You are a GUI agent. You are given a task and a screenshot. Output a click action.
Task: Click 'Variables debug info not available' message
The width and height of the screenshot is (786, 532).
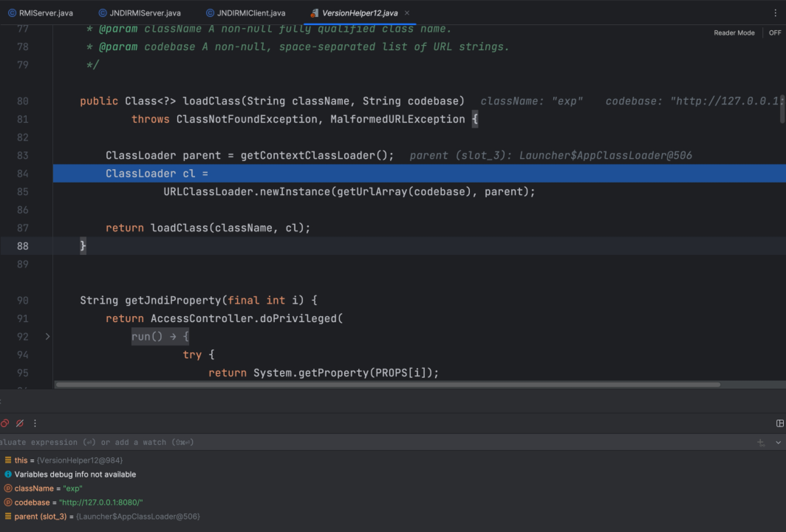point(75,474)
